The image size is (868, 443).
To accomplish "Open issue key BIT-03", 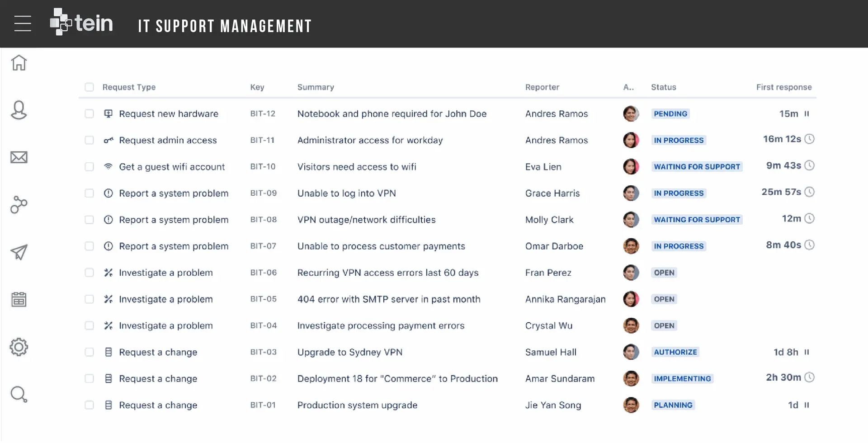I will 263,352.
